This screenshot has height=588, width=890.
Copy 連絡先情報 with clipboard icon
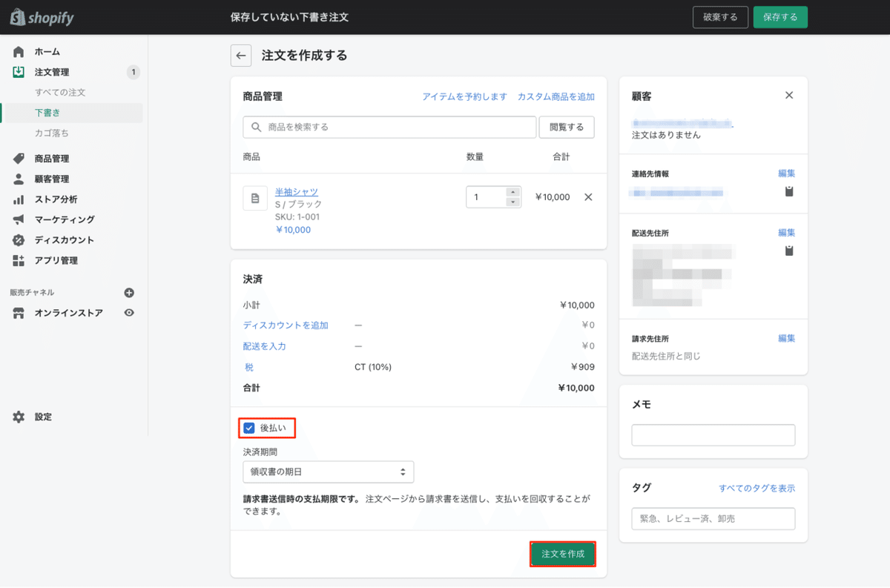(x=789, y=192)
